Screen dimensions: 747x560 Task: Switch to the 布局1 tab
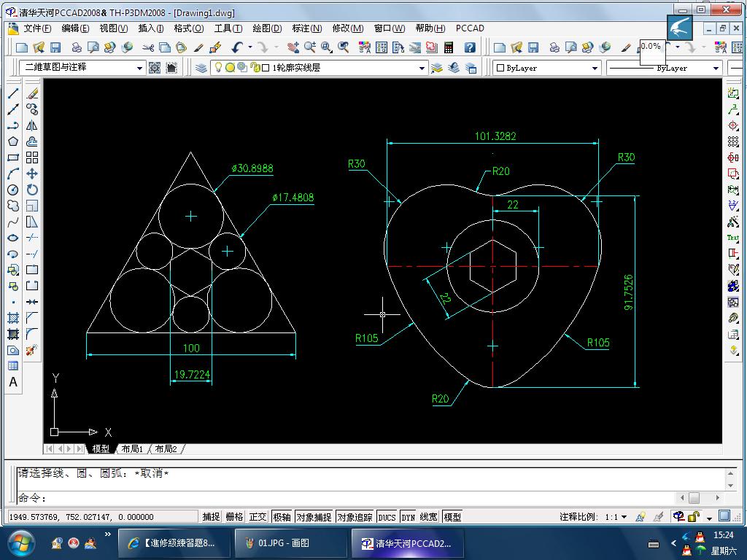(x=132, y=448)
